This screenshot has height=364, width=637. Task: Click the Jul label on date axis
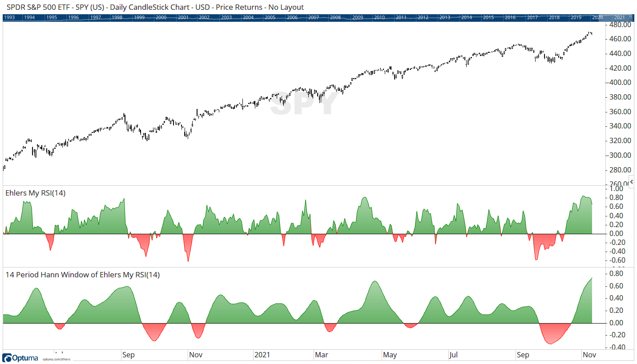coord(453,355)
